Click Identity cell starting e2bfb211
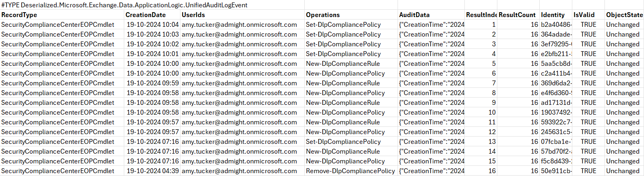This screenshot has width=644, height=176. point(556,54)
